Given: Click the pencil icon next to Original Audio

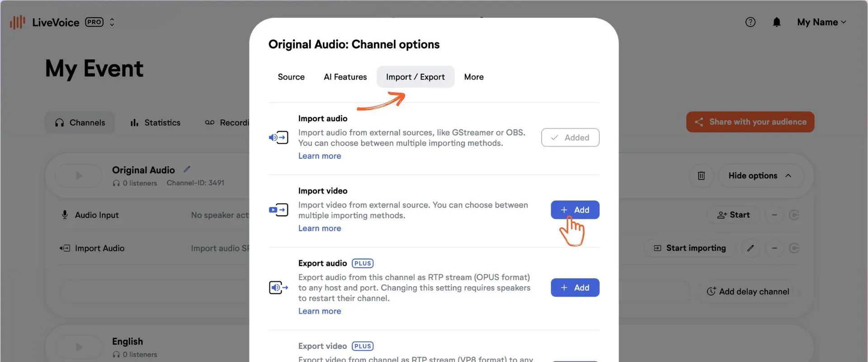Looking at the screenshot, I should pyautogui.click(x=187, y=169).
